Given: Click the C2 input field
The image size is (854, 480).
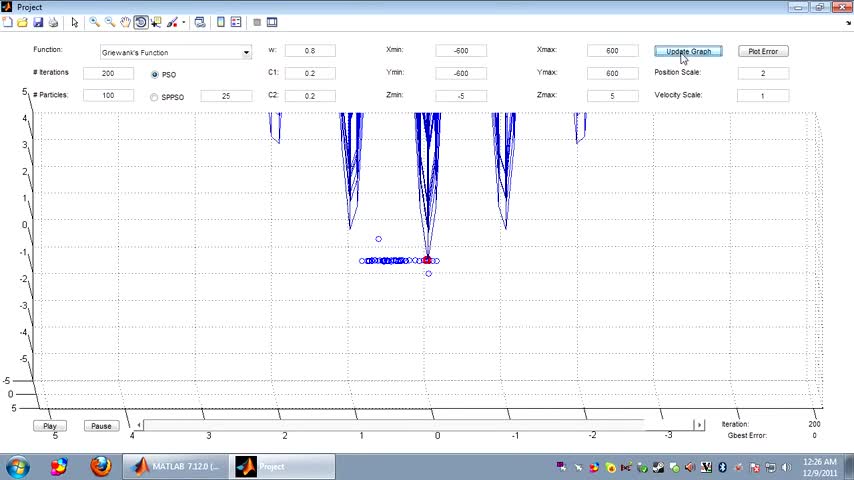Looking at the screenshot, I should (x=310, y=95).
